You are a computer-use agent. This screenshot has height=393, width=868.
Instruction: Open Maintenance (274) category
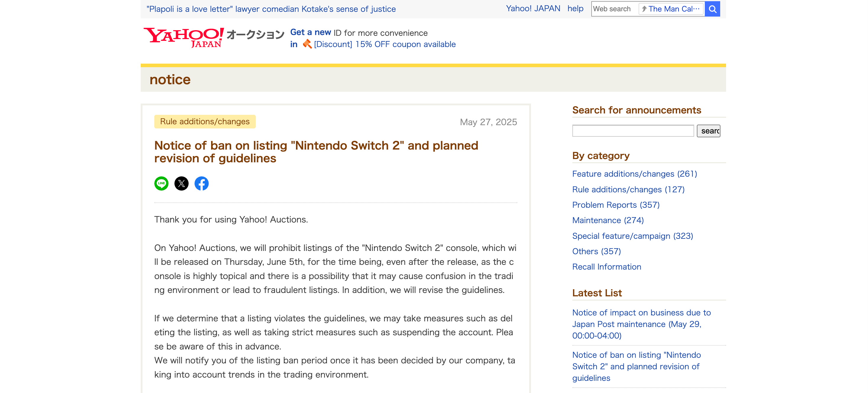608,220
